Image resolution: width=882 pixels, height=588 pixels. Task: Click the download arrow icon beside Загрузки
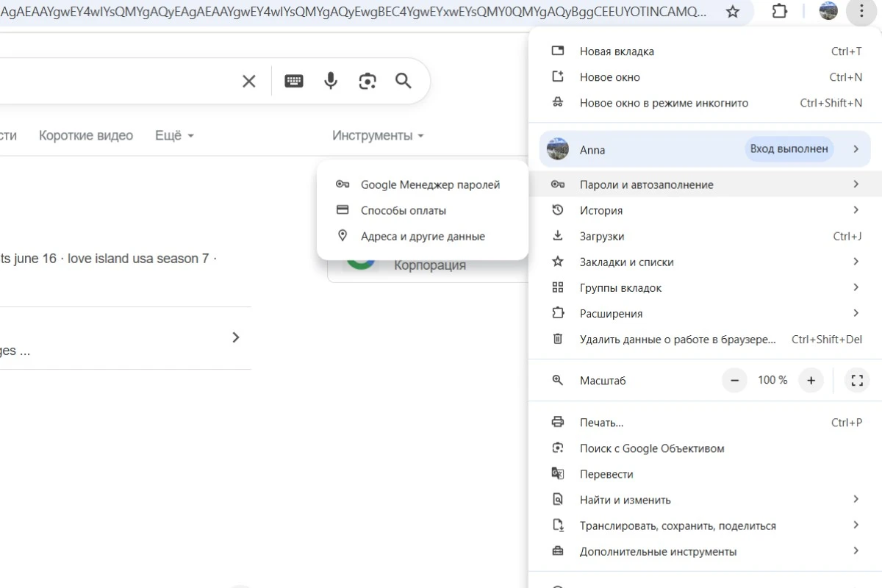558,236
